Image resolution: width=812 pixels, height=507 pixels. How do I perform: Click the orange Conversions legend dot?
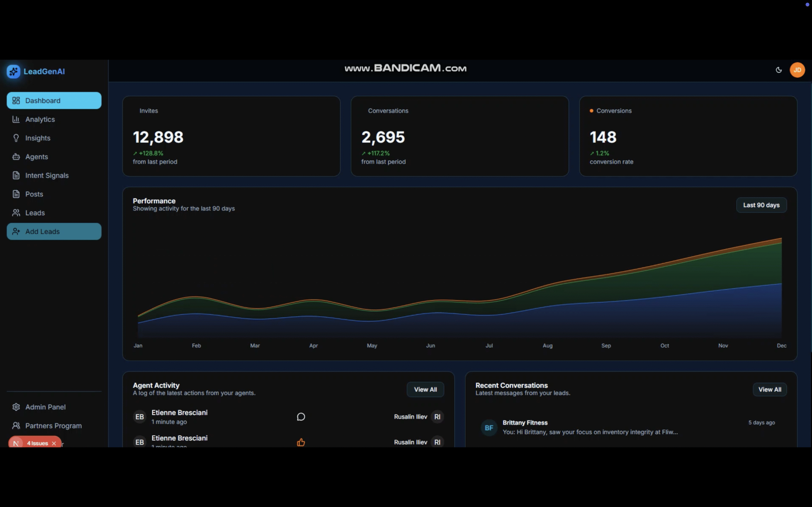[591, 111]
